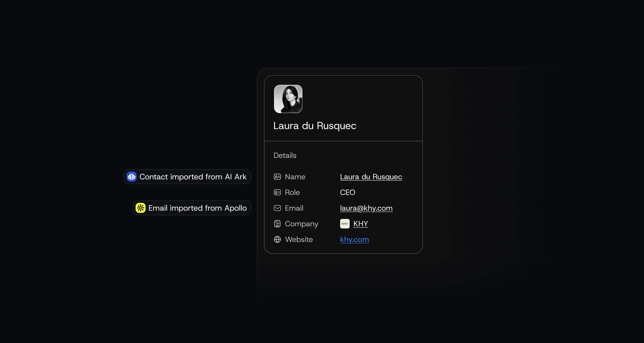The height and width of the screenshot is (343, 644).
Task: Click the yellow Apollo logo icon
Action: tap(140, 208)
